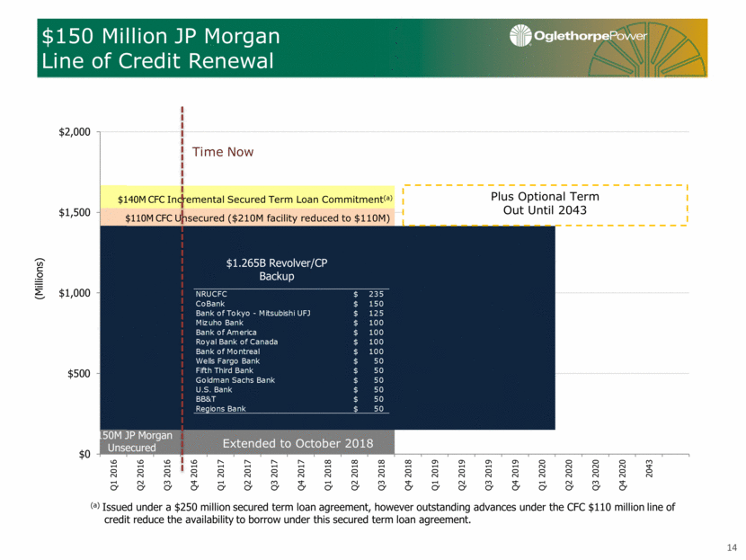746x560 pixels.
Task: Select the "Q2 2017" x-axis label
Action: point(247,475)
